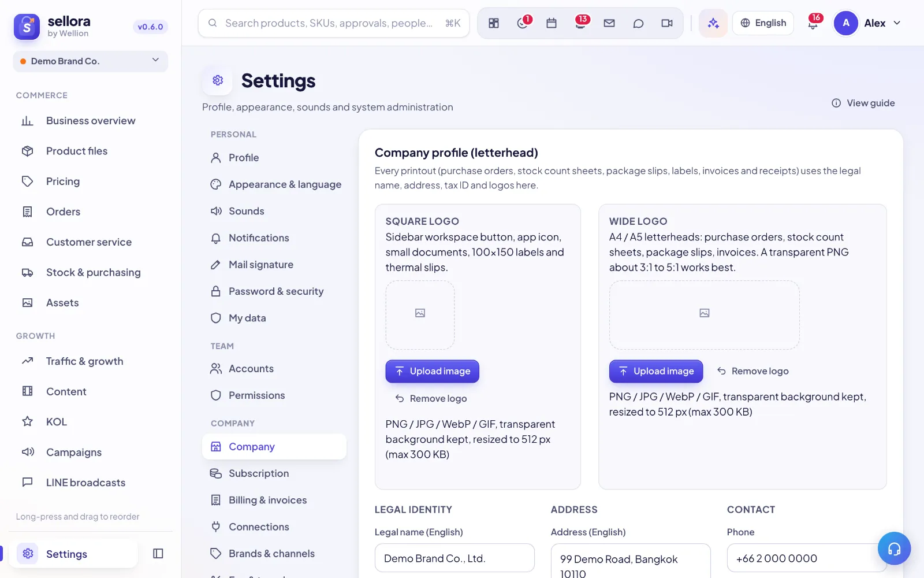This screenshot has width=924, height=578.
Task: Click the search products field
Action: pos(333,23)
